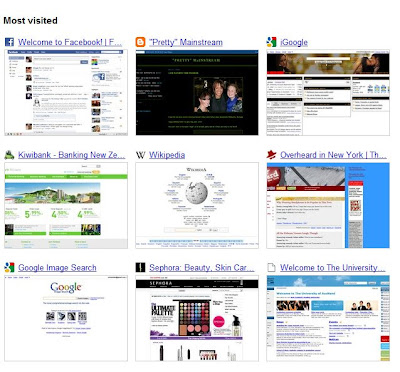Click the Blogger favicon beside "Pretty" Mainstream
The image size is (400, 372).
point(141,42)
